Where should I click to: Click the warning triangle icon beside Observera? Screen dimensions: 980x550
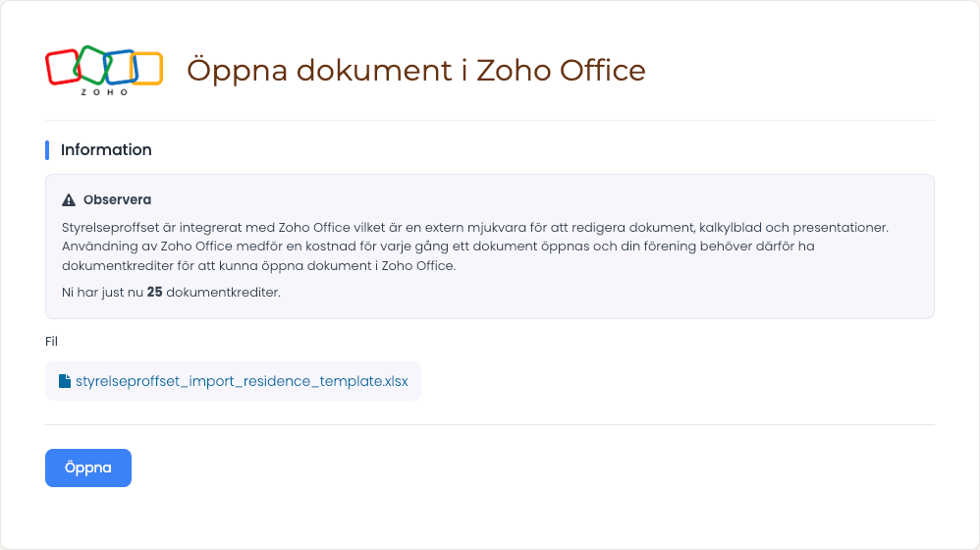pyautogui.click(x=69, y=200)
